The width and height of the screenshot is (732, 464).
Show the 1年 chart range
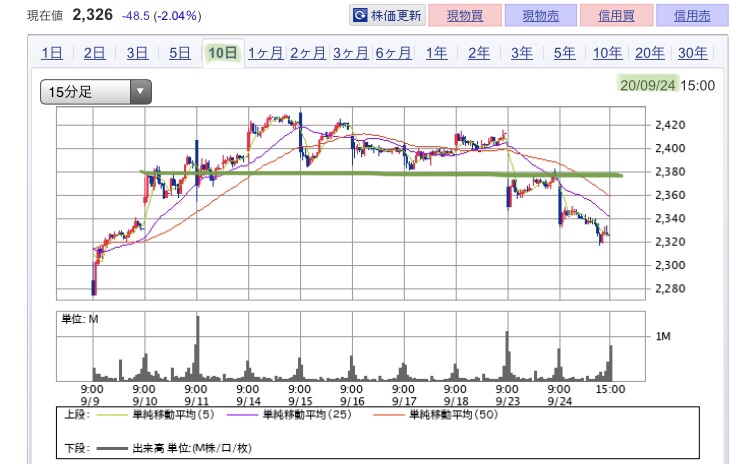coord(436,53)
